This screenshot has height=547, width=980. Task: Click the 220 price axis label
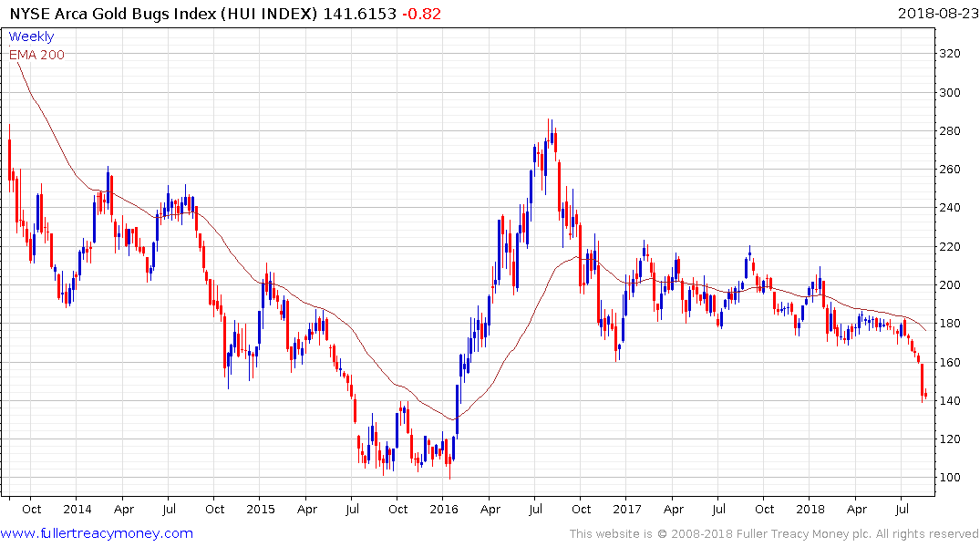tap(950, 247)
